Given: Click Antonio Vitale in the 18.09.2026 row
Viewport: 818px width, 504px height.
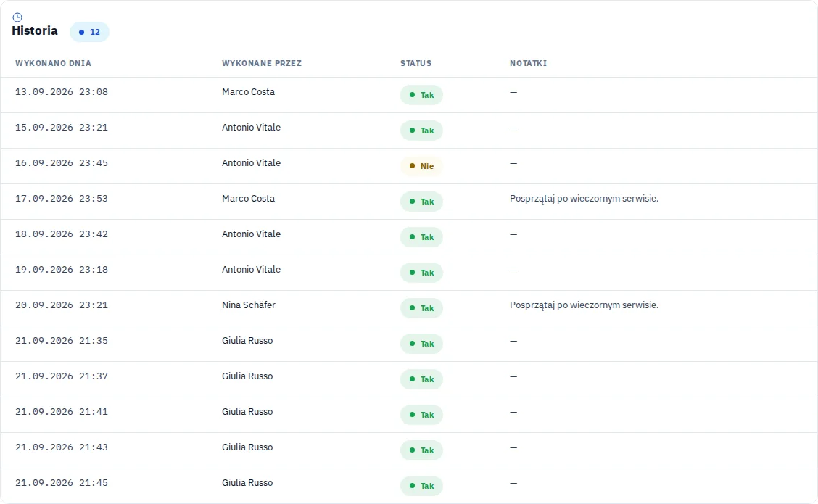Looking at the screenshot, I should point(251,234).
